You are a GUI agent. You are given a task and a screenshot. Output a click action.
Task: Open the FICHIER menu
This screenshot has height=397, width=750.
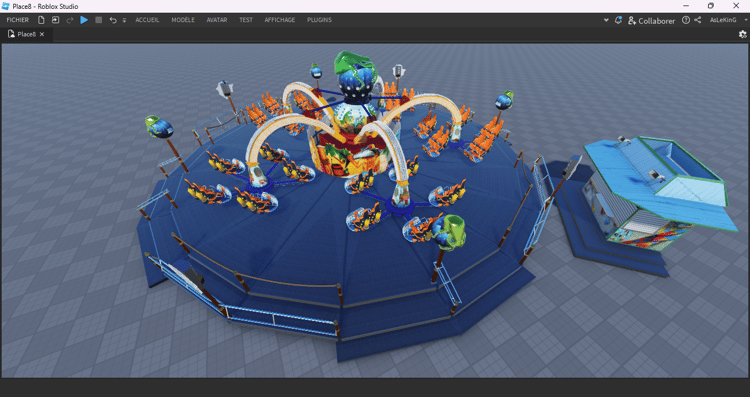[18, 20]
